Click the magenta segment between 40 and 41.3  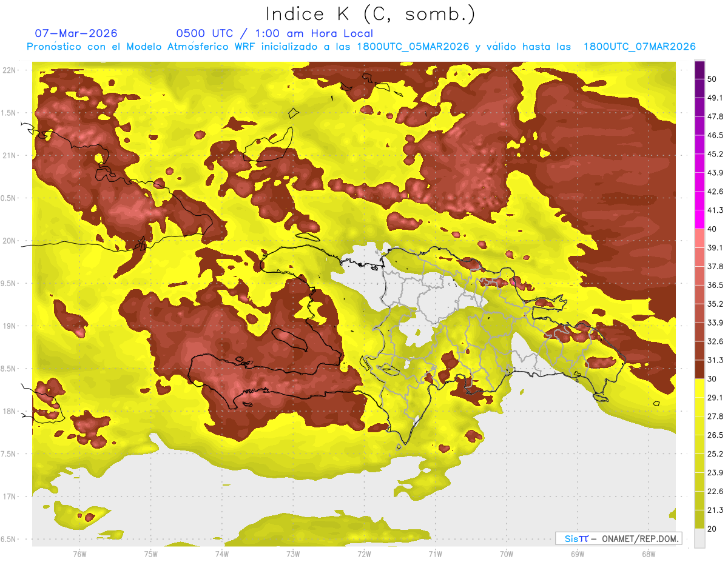pyautogui.click(x=699, y=219)
